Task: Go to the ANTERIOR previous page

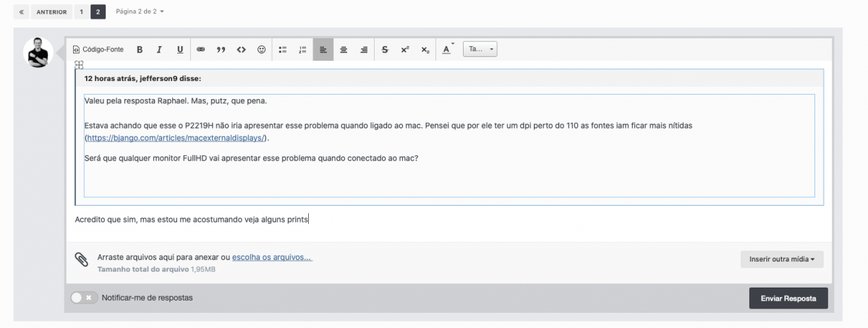Action: tap(51, 12)
